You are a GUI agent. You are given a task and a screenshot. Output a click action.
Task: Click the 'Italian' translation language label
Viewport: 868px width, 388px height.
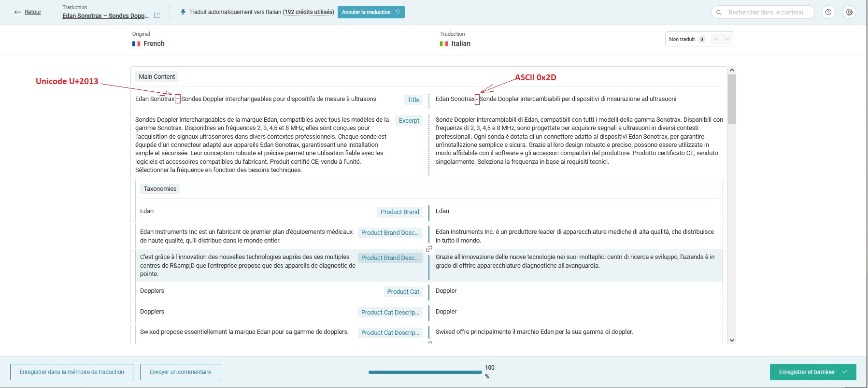tap(461, 43)
